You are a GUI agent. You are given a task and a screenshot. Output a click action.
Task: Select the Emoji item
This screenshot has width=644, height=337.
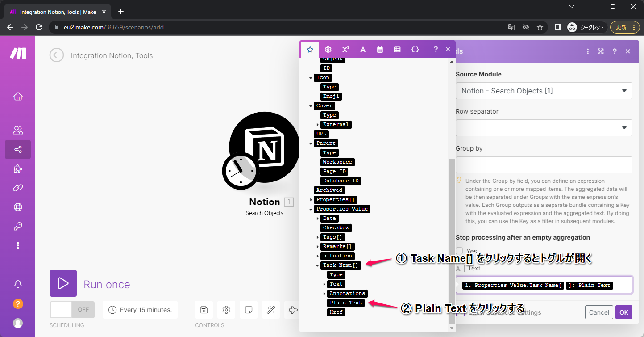[331, 96]
